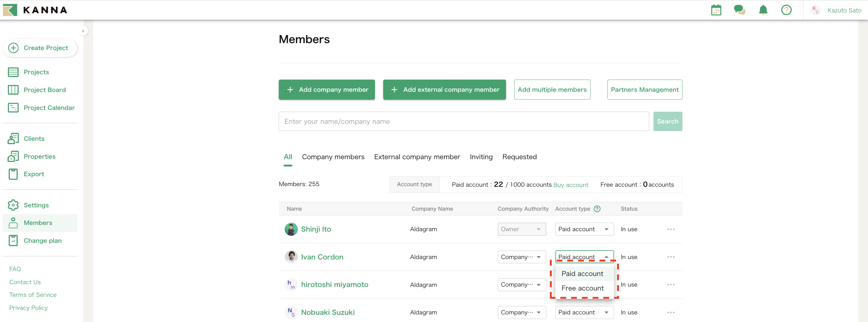This screenshot has height=322, width=868.
Task: Expand Ivan Cordon's Company Authority dropdown
Action: 521,257
